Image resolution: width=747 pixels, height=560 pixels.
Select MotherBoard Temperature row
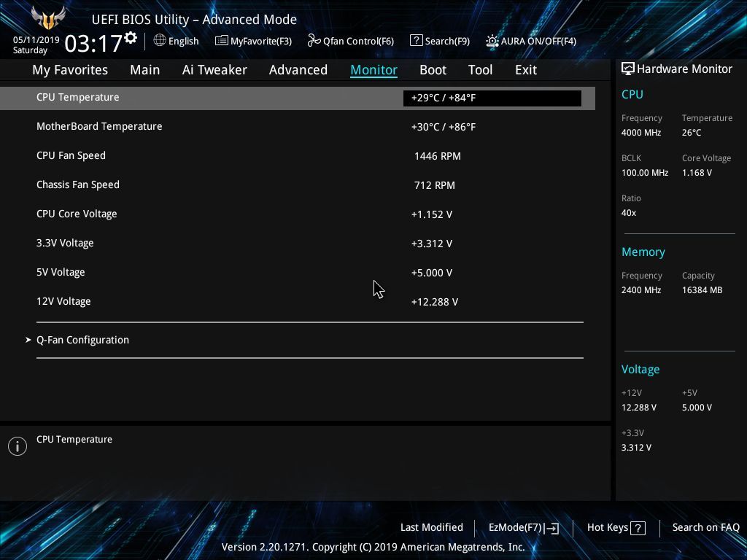pos(298,126)
